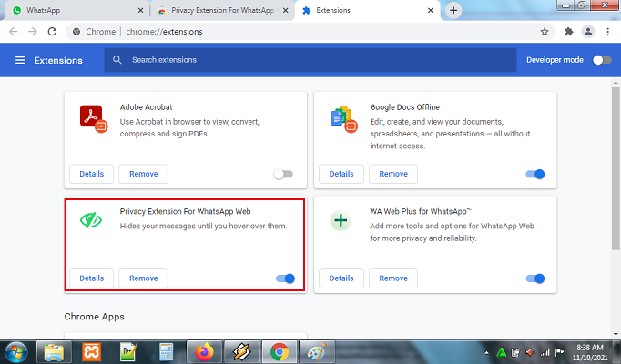The width and height of the screenshot is (621, 364).
Task: Open the extensions puzzle-piece toolbar icon
Action: (x=569, y=32)
